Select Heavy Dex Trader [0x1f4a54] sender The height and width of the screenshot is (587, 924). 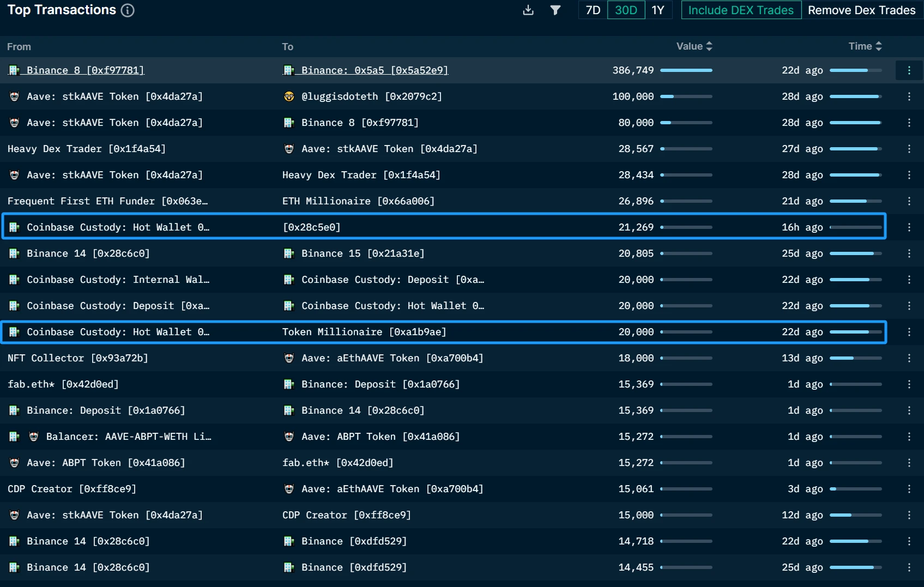tap(87, 149)
